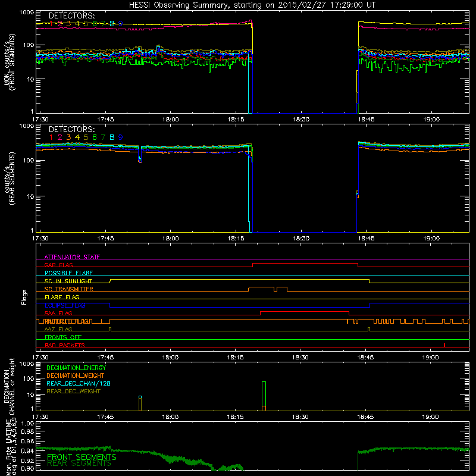Click 17:30 tick label below flags plot
Viewport: 476px width, 476px height.
click(x=40, y=358)
